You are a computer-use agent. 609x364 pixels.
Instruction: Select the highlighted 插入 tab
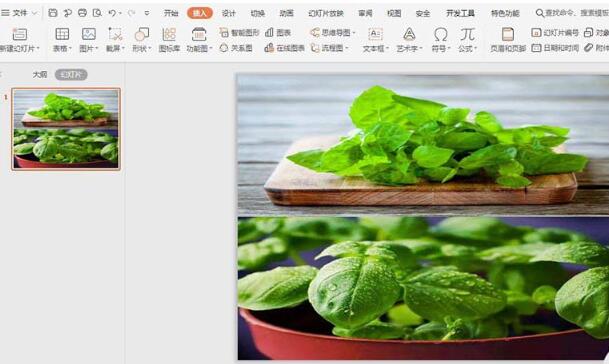pos(200,13)
